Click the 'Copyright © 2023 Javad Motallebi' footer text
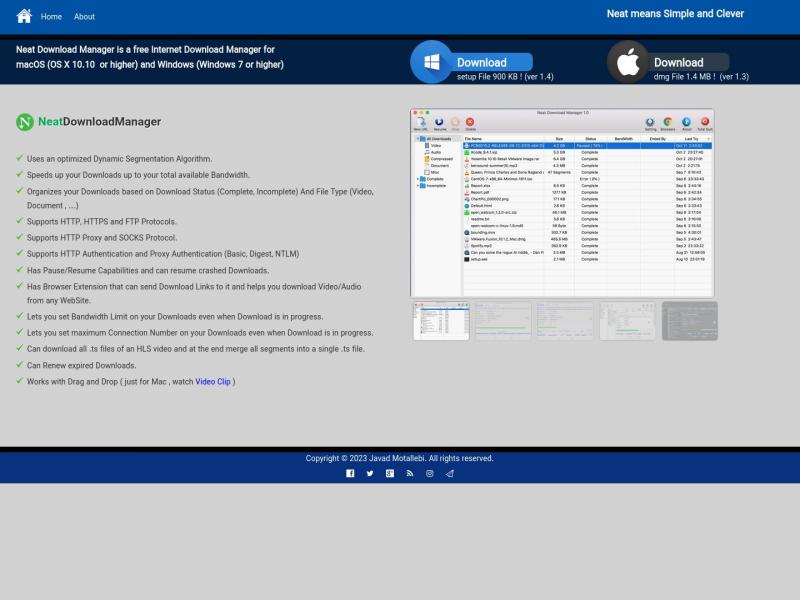The height and width of the screenshot is (600, 800). 399,458
